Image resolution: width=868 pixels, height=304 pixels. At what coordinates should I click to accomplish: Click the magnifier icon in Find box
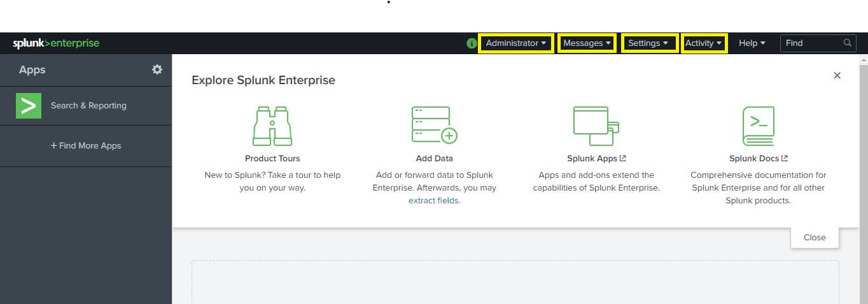coord(847,43)
